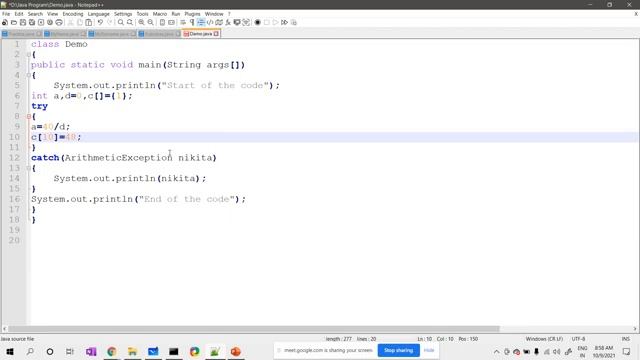Click the Redo toolbar icon

pyautogui.click(x=109, y=22)
